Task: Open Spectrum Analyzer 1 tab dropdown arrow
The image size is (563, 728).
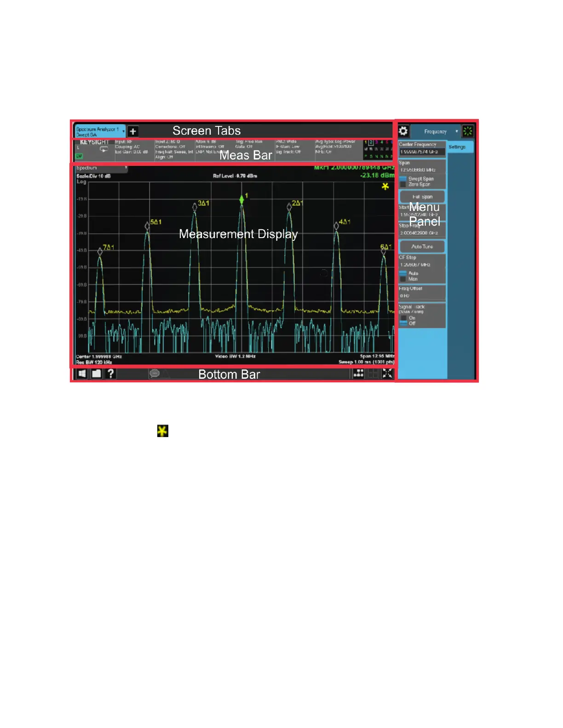Action: [123, 131]
